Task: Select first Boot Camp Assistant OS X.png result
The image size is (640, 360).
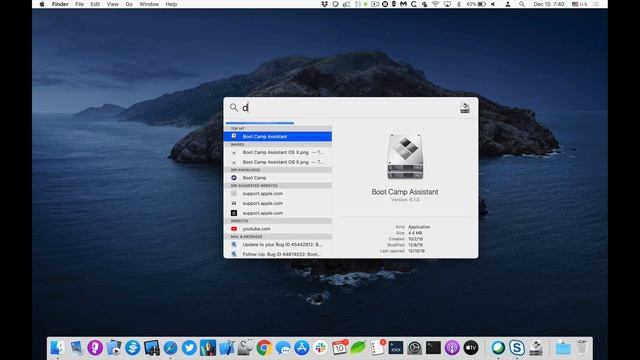Action: pyautogui.click(x=278, y=152)
